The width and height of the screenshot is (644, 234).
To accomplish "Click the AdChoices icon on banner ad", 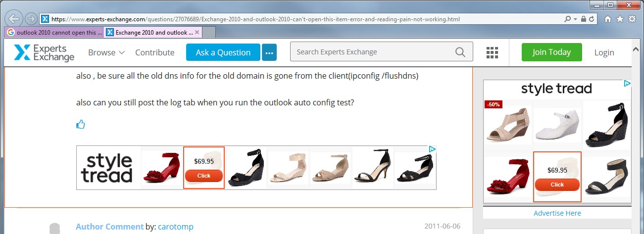I will [x=432, y=149].
